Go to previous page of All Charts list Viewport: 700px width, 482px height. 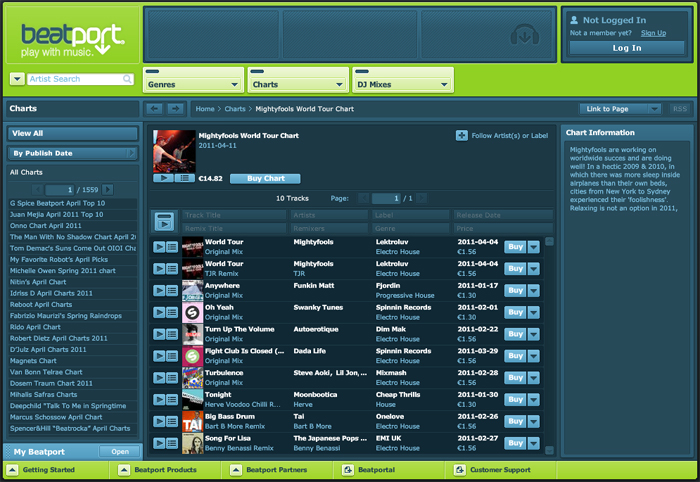click(38, 190)
